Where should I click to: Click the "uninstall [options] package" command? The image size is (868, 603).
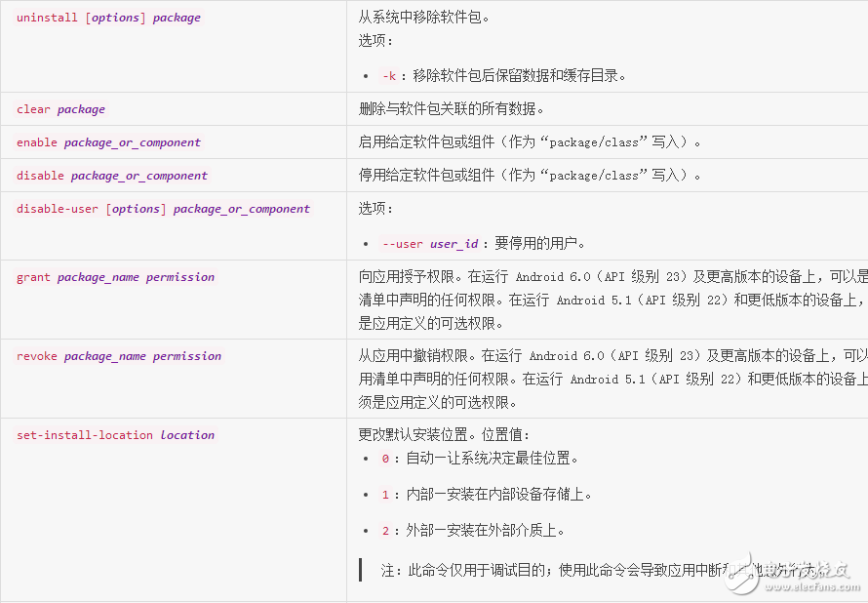pos(108,18)
